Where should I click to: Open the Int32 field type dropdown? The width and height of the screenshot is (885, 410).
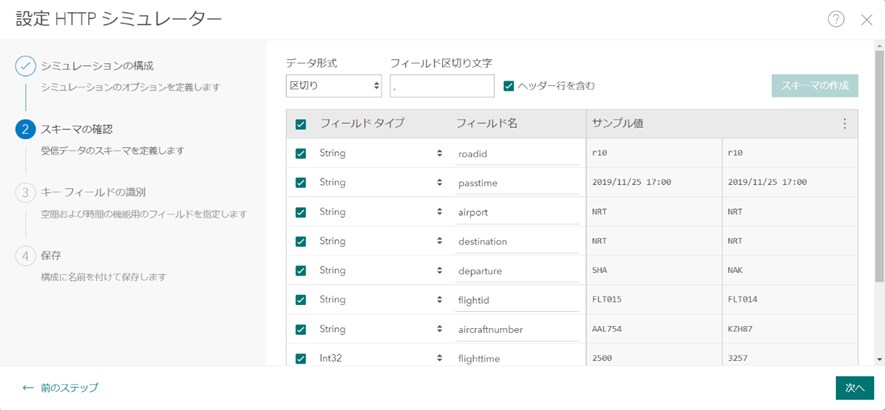click(x=380, y=358)
